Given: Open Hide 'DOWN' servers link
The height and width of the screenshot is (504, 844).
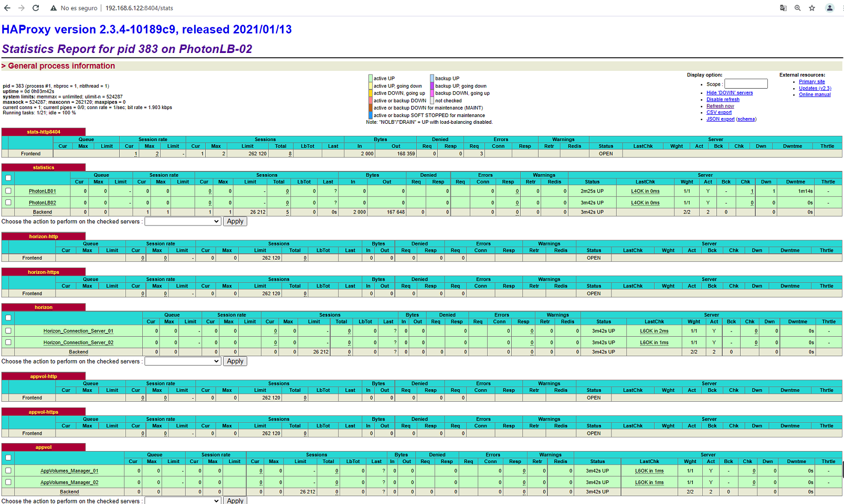Looking at the screenshot, I should pos(730,93).
